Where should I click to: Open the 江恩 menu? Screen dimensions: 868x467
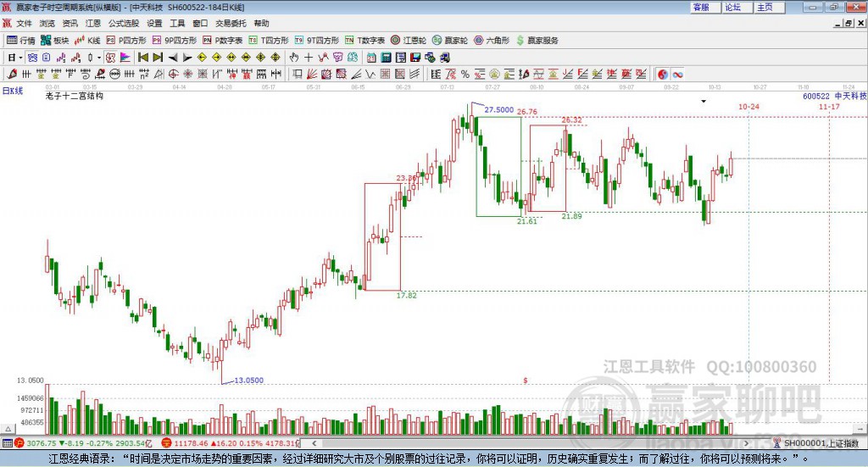[93, 23]
